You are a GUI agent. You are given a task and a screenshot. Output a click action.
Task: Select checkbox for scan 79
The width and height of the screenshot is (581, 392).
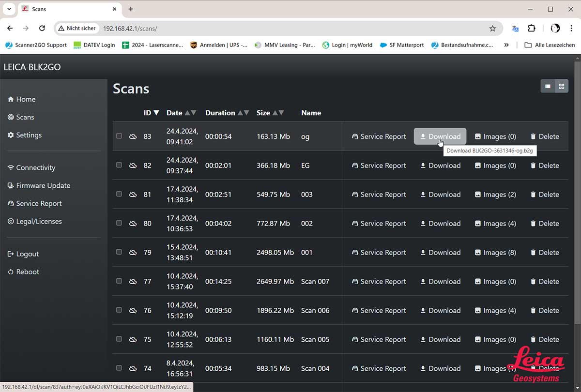(119, 252)
